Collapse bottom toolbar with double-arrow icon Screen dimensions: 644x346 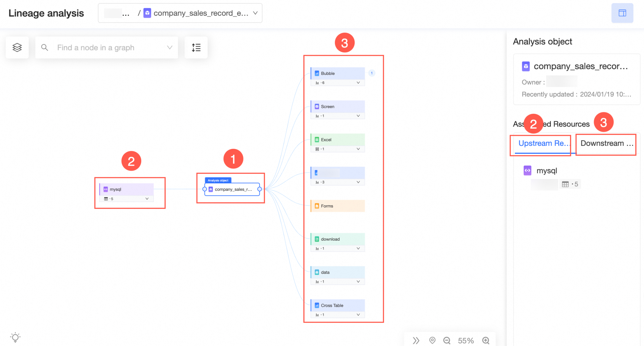(x=416, y=341)
